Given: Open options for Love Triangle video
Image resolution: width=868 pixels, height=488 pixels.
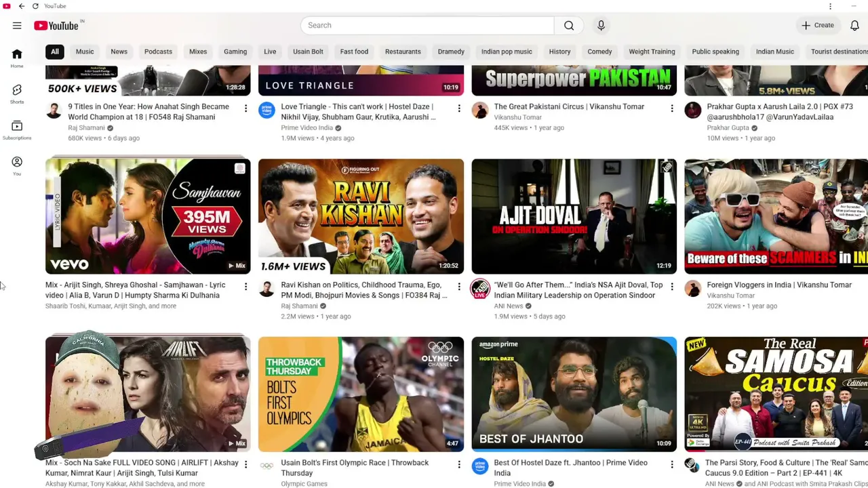Looking at the screenshot, I should (458, 108).
